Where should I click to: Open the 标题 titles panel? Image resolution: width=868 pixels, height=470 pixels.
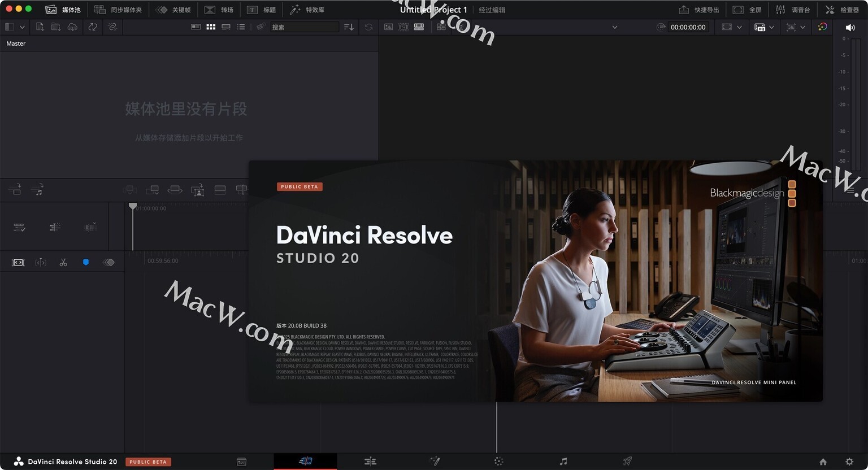pyautogui.click(x=262, y=10)
